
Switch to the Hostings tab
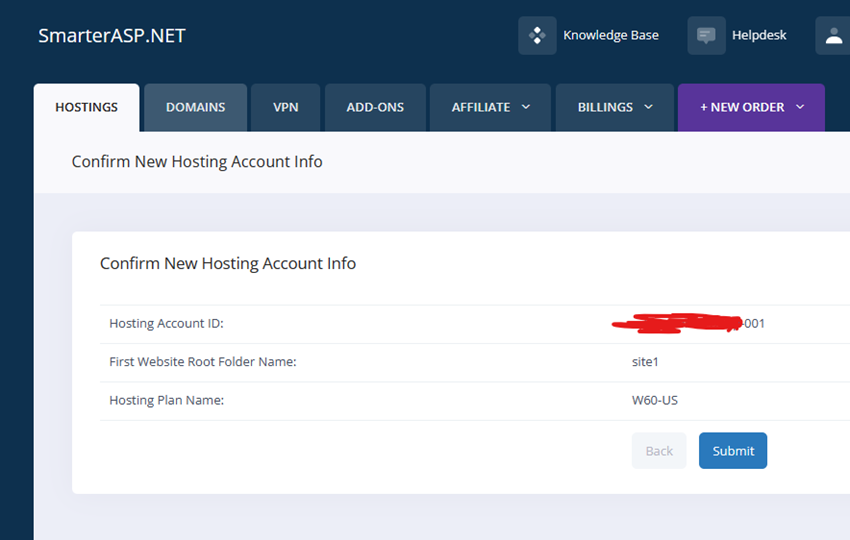click(86, 107)
